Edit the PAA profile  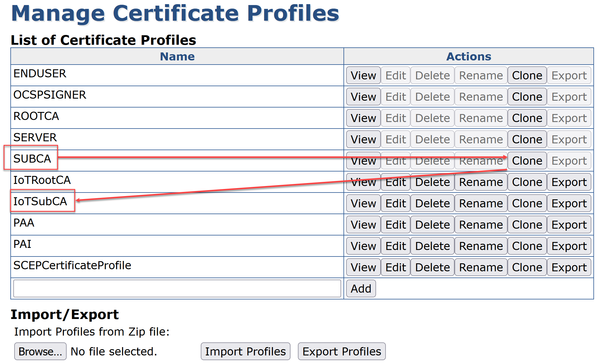395,225
